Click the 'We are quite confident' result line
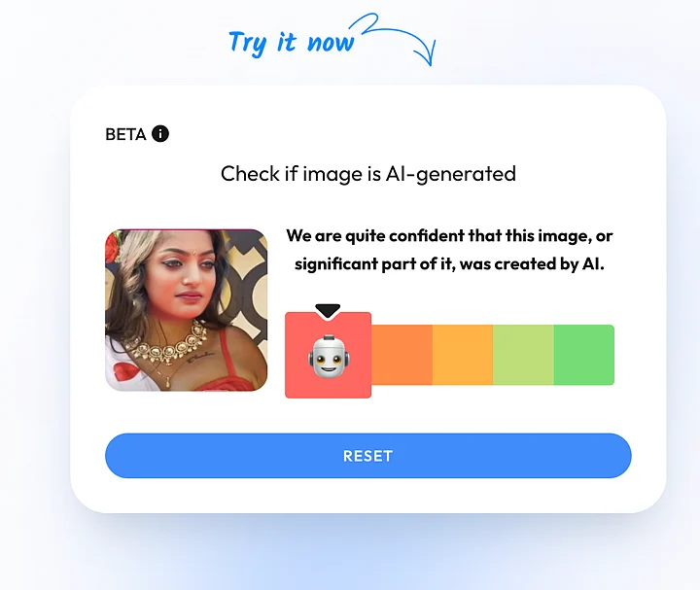The image size is (700, 590). tap(449, 235)
